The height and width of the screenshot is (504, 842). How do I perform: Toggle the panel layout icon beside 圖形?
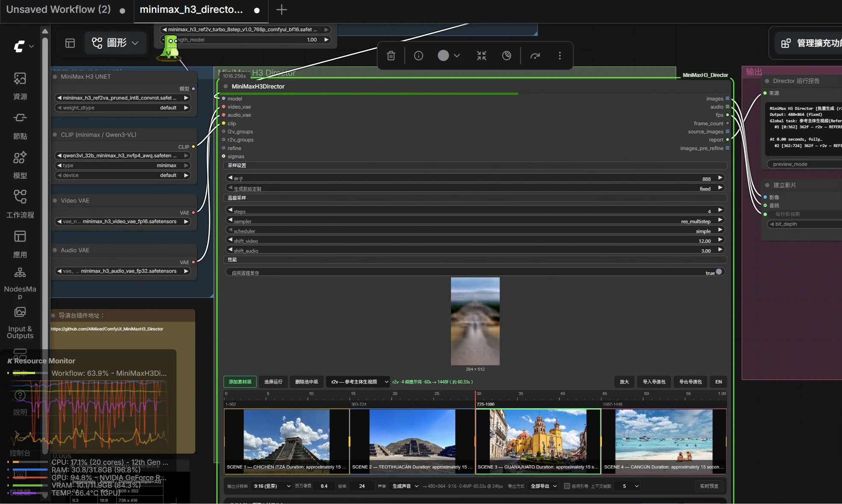click(70, 43)
